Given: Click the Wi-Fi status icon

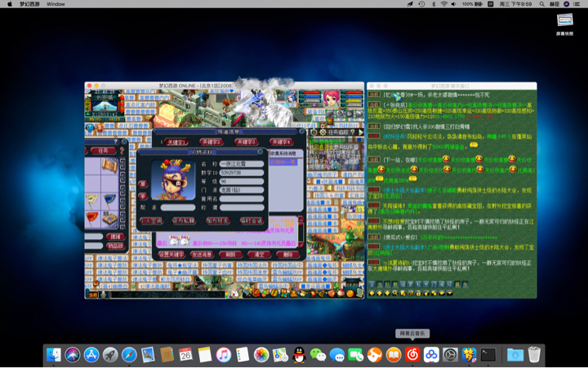Looking at the screenshot, I should click(444, 4).
